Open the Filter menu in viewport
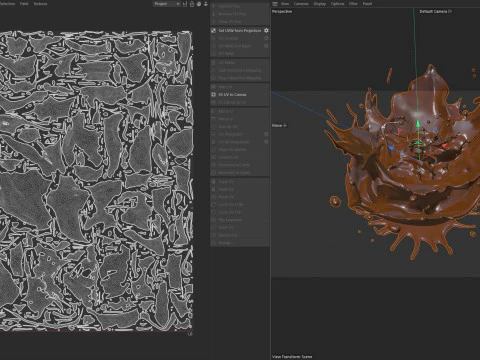The image size is (480, 360). click(353, 4)
